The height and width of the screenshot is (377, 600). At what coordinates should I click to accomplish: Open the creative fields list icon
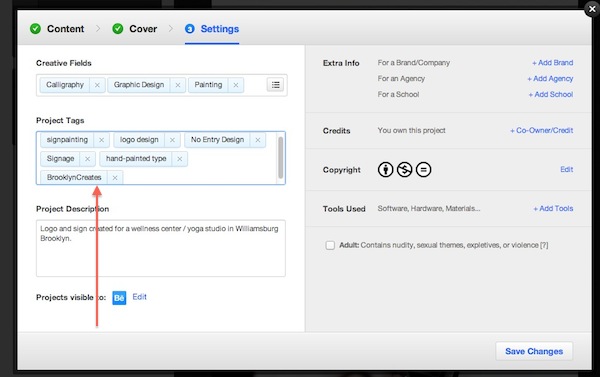[x=276, y=85]
